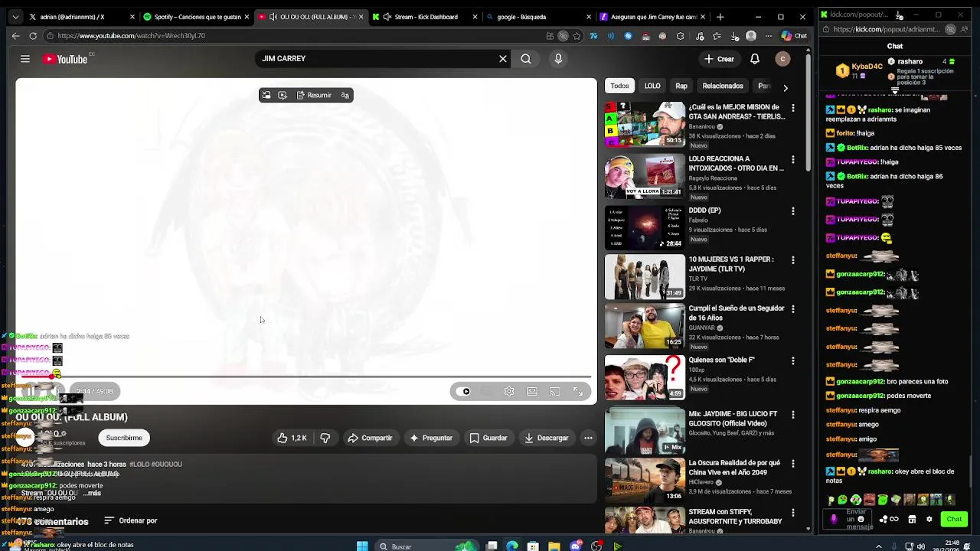The height and width of the screenshot is (551, 980).
Task: Open the account avatar menu
Action: [782, 59]
